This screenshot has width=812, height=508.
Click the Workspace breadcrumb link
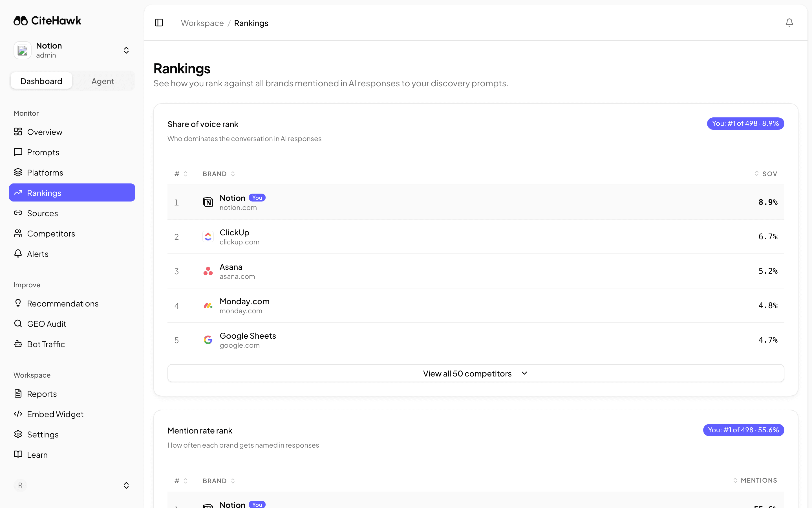202,23
